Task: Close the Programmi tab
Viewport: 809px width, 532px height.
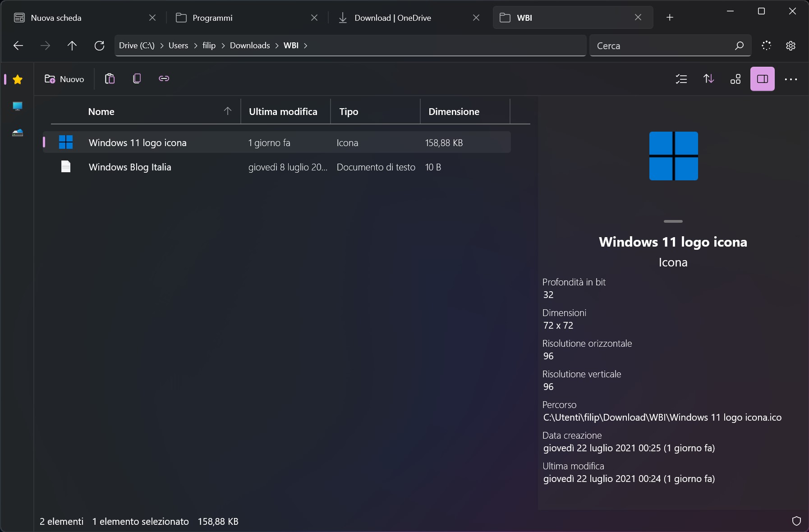Action: click(x=314, y=18)
